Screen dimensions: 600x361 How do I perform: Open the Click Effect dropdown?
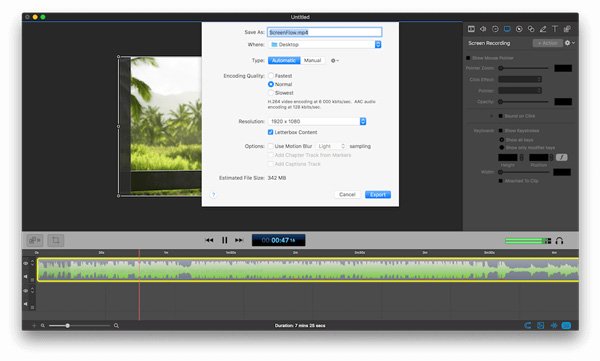point(520,79)
